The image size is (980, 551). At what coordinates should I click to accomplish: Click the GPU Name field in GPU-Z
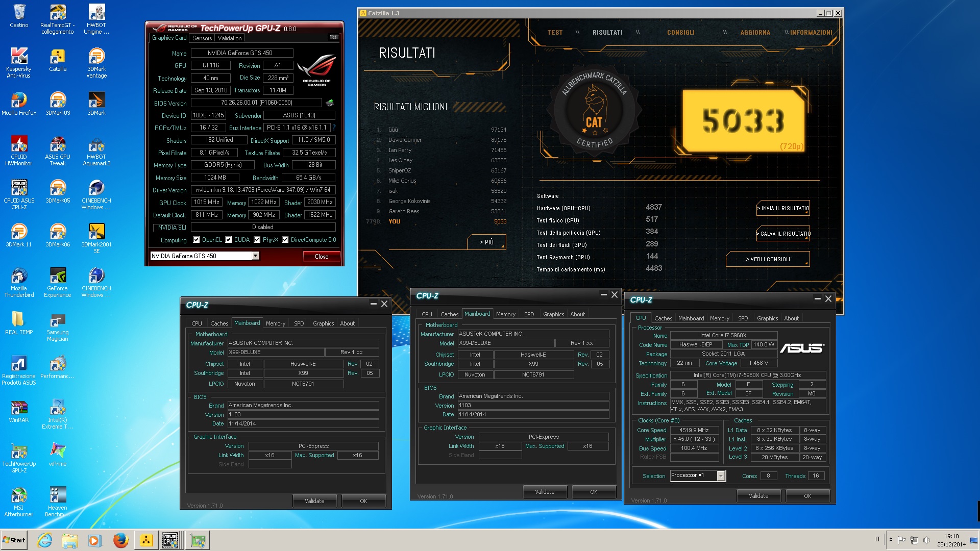tap(242, 53)
